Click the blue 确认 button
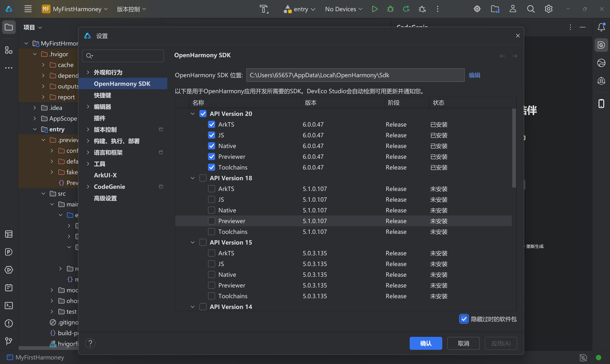 pos(425,343)
